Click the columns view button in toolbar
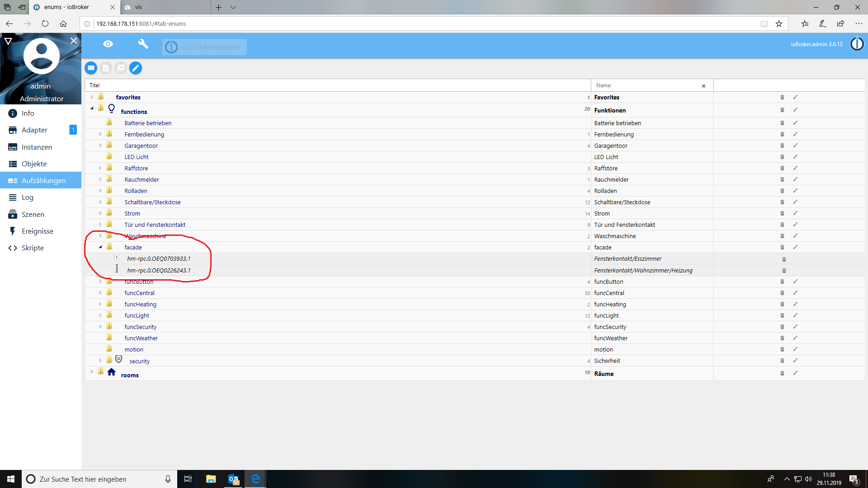 (91, 68)
